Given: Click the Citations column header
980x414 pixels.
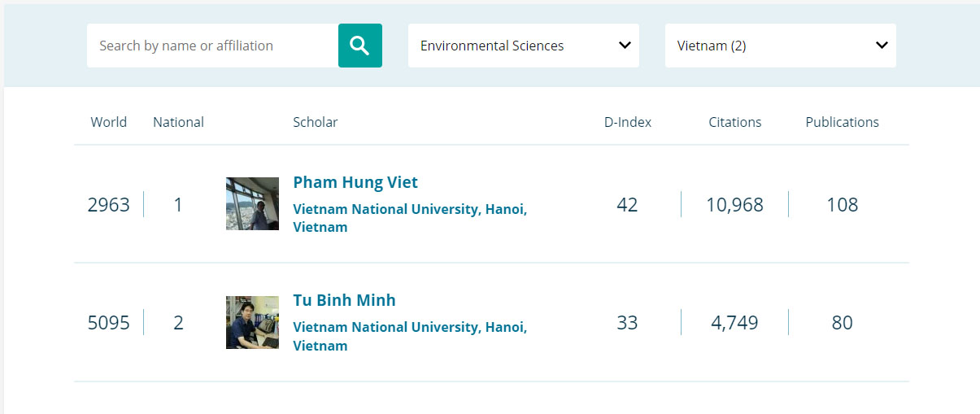Looking at the screenshot, I should (x=735, y=122).
